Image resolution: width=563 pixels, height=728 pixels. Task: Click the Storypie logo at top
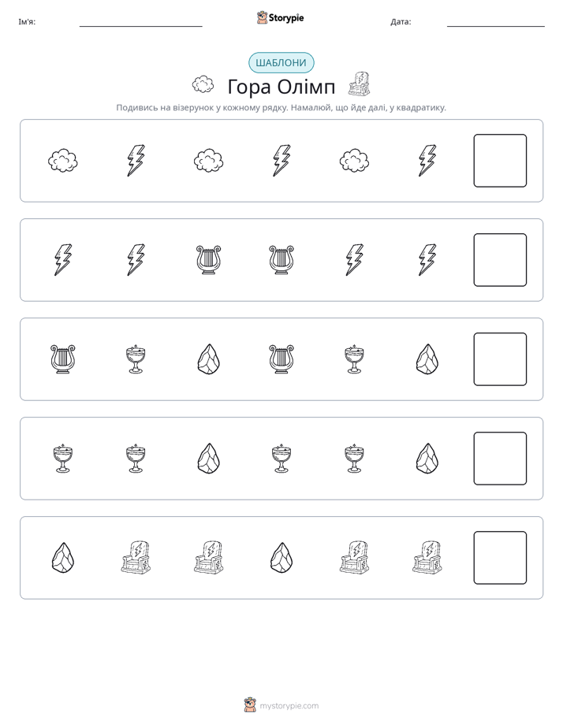point(280,17)
